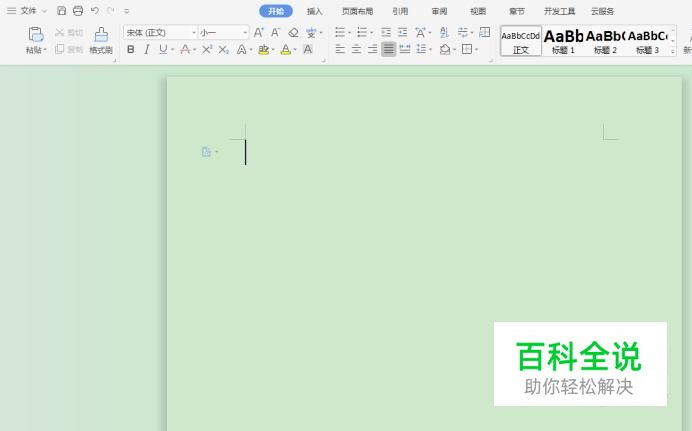
Task: Open the quick access toolbar customize menu
Action: click(127, 11)
